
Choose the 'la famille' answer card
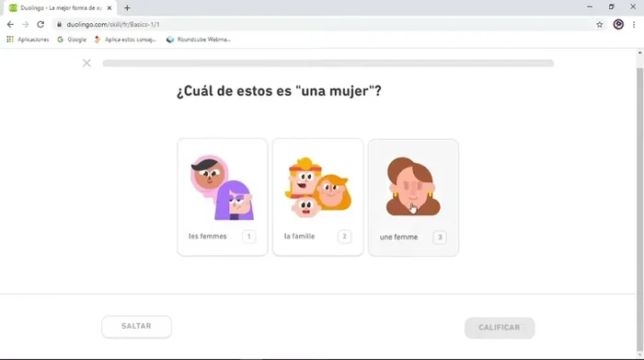coord(318,197)
